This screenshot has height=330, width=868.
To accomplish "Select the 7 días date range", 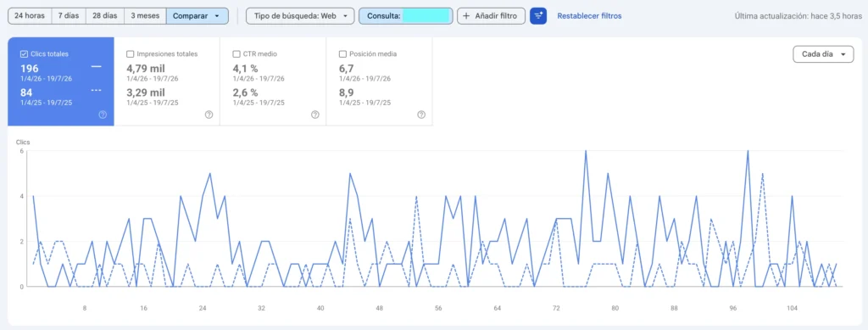I will click(x=69, y=16).
